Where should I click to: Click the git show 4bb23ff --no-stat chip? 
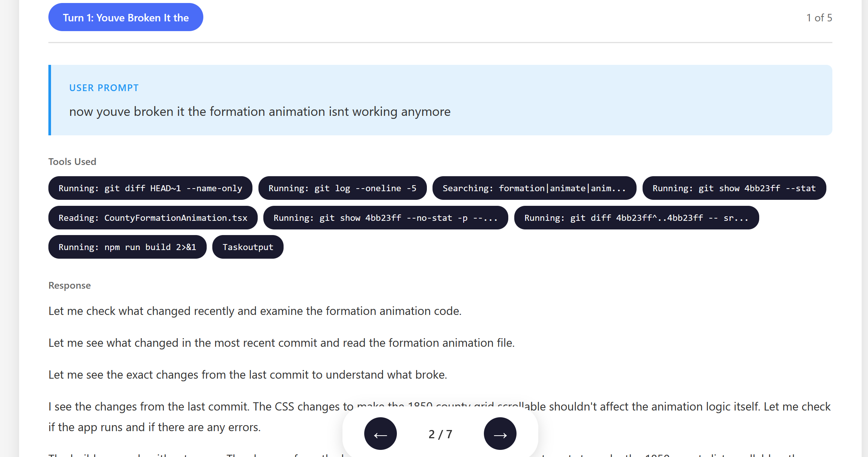pyautogui.click(x=385, y=218)
